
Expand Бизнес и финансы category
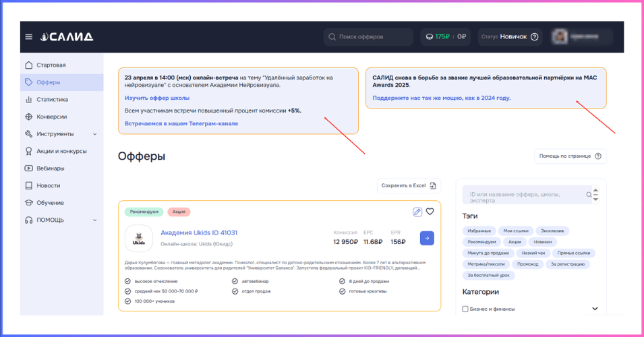(x=595, y=309)
